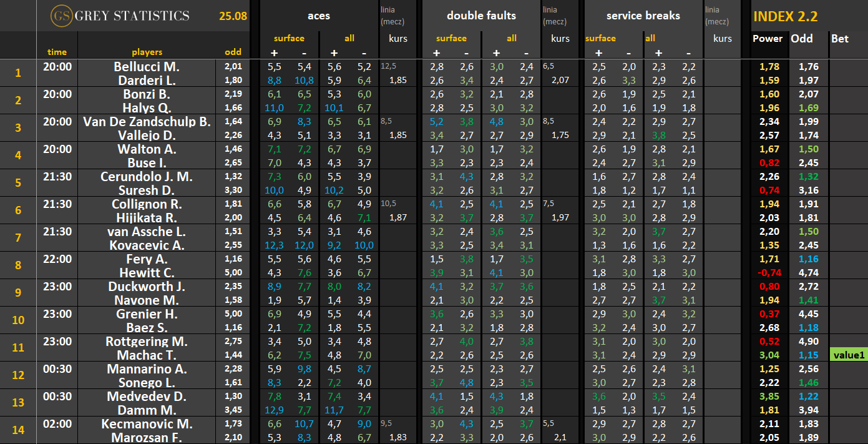The image size is (868, 444).
Task: Click Suresh D. odd 3,30
Action: click(x=233, y=190)
